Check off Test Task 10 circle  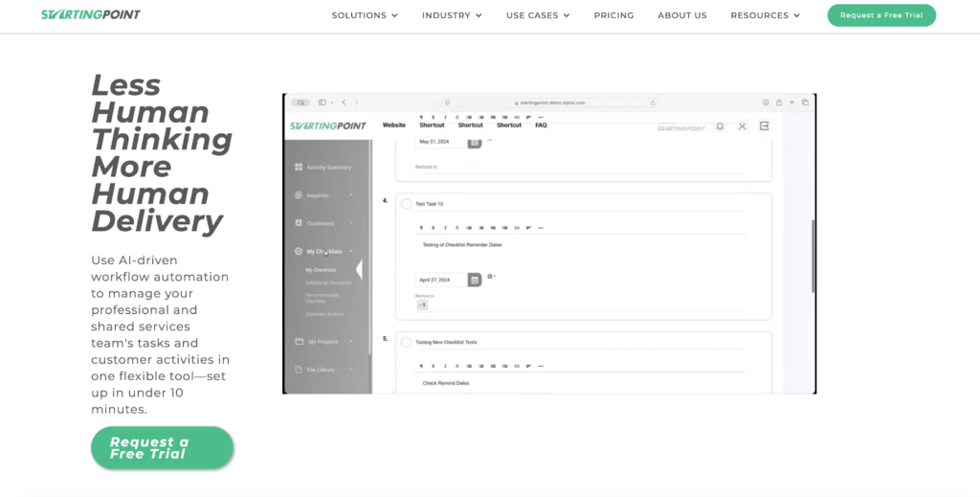coord(407,204)
